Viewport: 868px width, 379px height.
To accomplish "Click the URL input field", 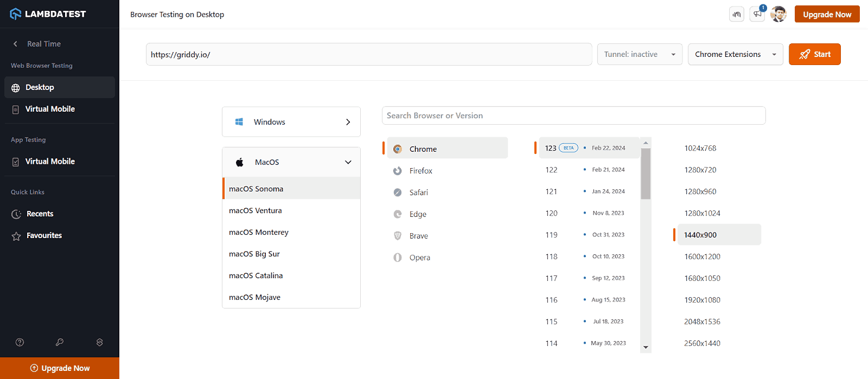I will pos(369,54).
